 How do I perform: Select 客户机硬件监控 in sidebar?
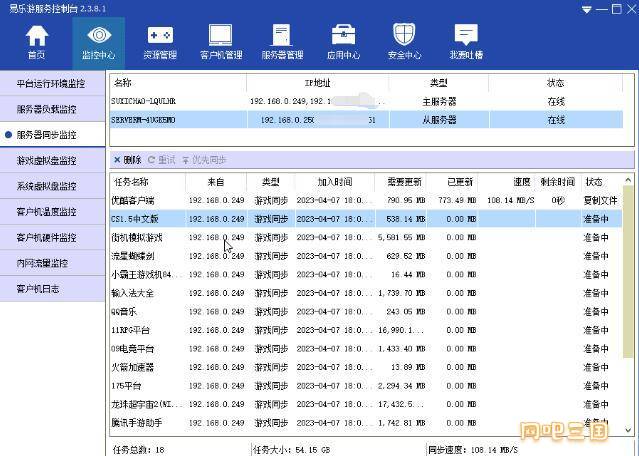tap(52, 238)
